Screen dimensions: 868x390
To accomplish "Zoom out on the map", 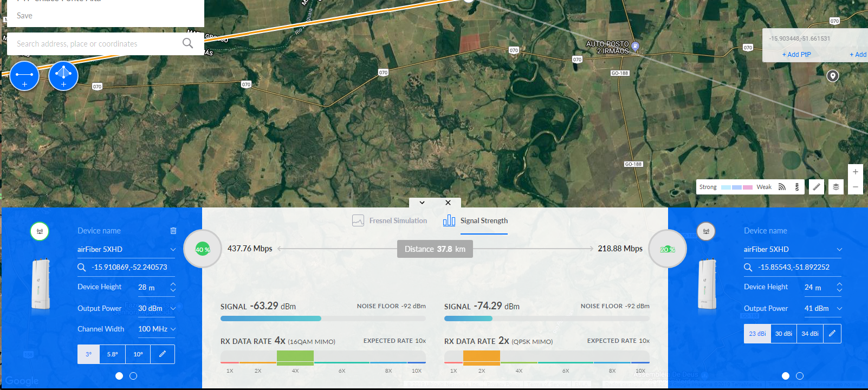I will 855,187.
